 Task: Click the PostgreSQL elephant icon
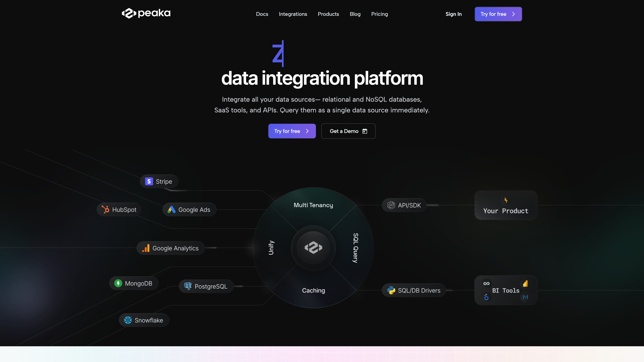(x=188, y=286)
